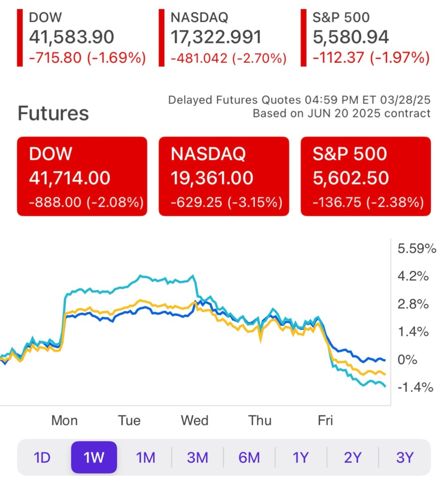The width and height of the screenshot is (448, 479).
Task: Switch chart to 3M range
Action: point(198,457)
